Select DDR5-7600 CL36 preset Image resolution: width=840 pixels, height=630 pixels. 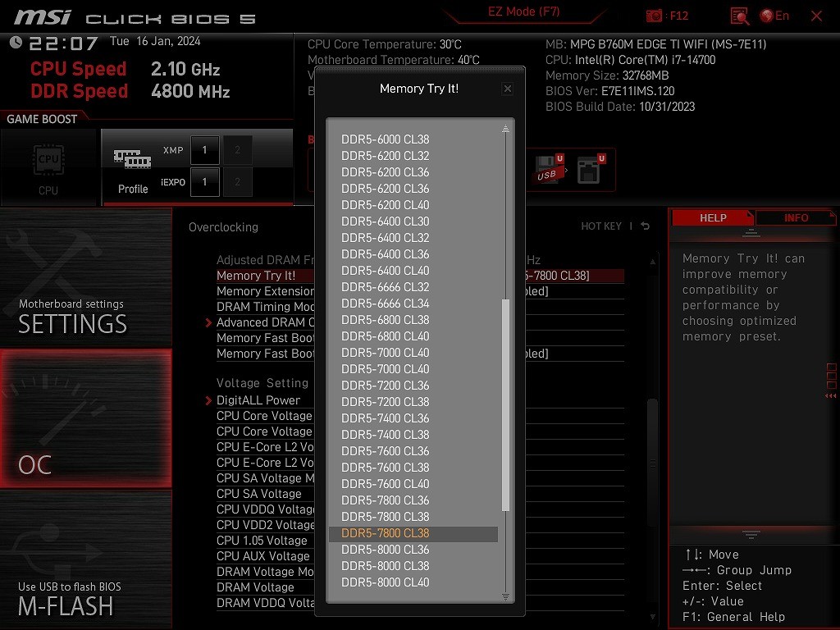(x=386, y=451)
